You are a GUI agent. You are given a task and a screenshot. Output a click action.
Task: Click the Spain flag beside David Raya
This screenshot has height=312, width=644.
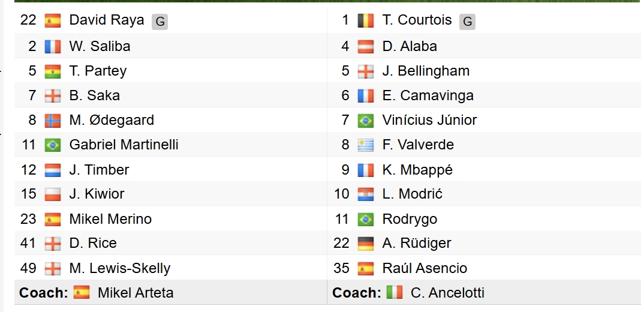pyautogui.click(x=53, y=21)
